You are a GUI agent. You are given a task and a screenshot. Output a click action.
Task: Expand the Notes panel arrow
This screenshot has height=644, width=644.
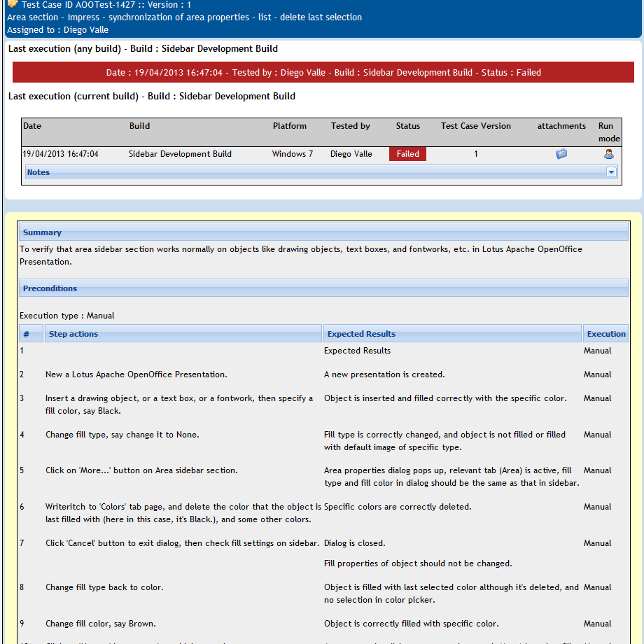(611, 172)
